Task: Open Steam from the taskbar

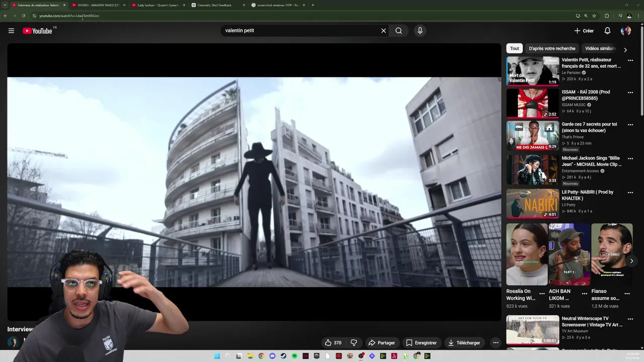Action: [x=283, y=356]
